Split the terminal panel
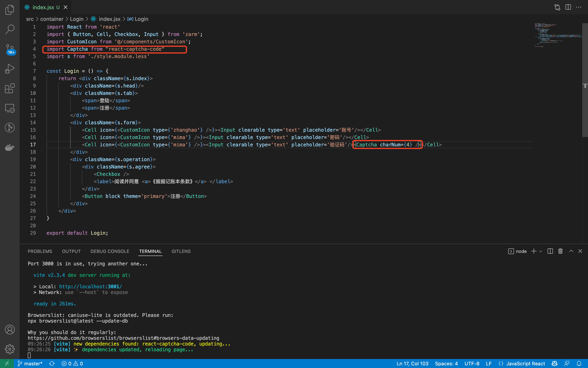 [x=550, y=251]
